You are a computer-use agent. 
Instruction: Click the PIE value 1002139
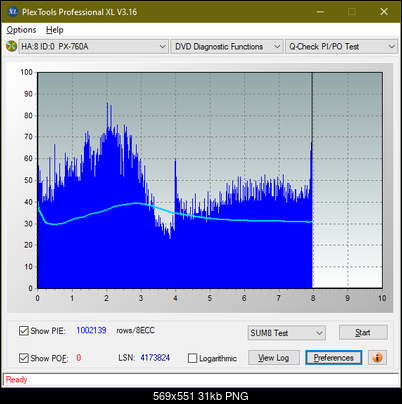point(91,330)
